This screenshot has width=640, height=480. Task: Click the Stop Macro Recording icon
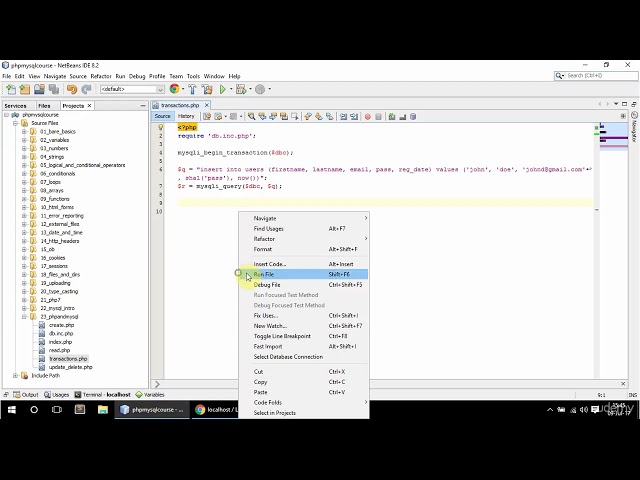378,117
